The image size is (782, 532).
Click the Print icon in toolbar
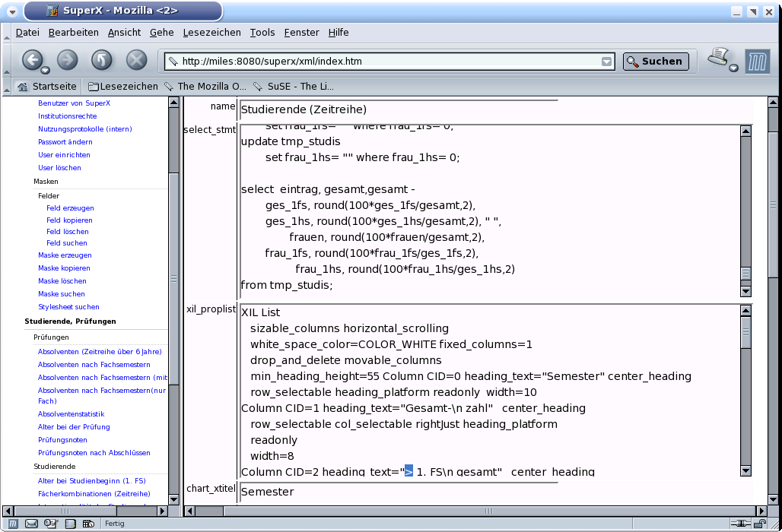point(718,58)
